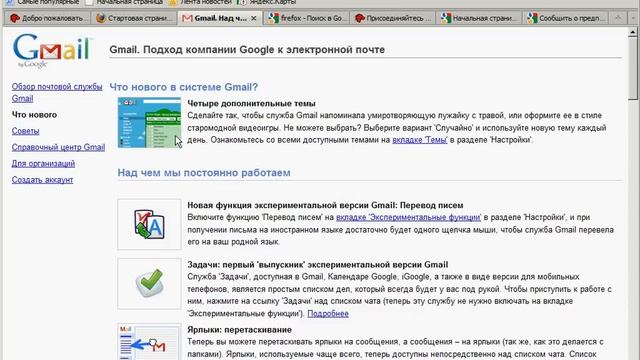640x360 pixels.
Task: Switch to the 'Стартовая страни...' tab
Action: pyautogui.click(x=134, y=18)
